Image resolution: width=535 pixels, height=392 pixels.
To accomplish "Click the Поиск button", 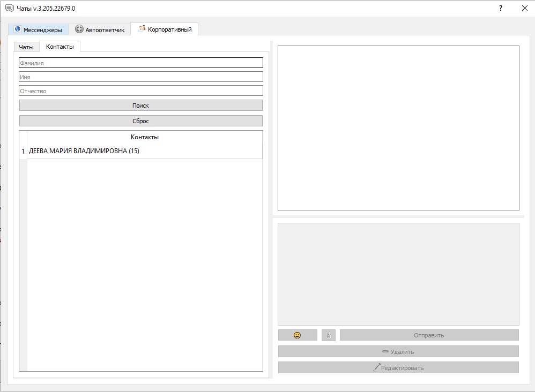I will [141, 105].
